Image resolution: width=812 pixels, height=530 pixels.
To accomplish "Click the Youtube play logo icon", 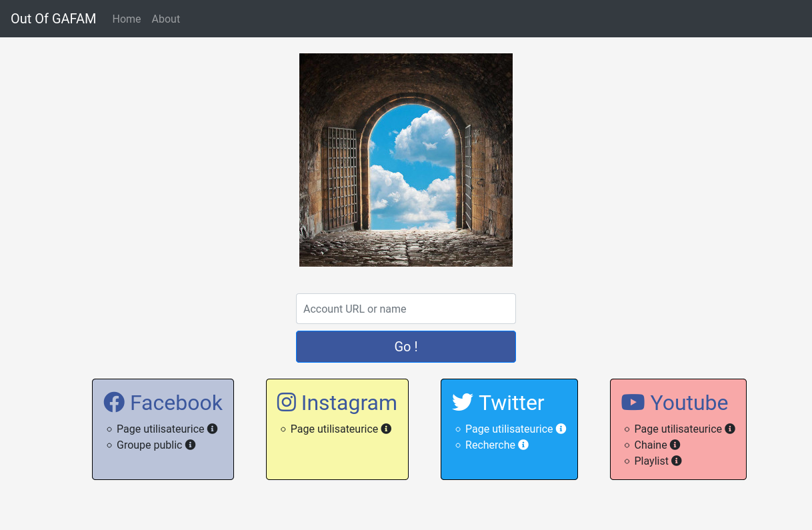I will coord(633,402).
